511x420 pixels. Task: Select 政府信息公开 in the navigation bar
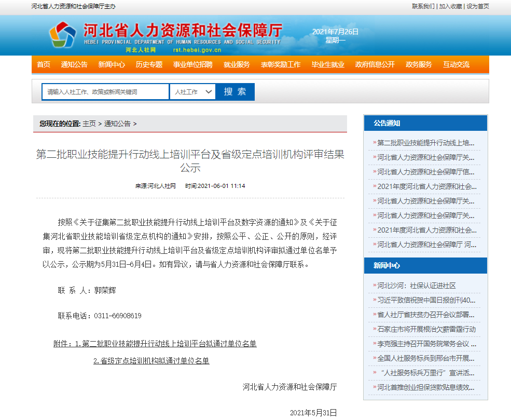(375, 64)
